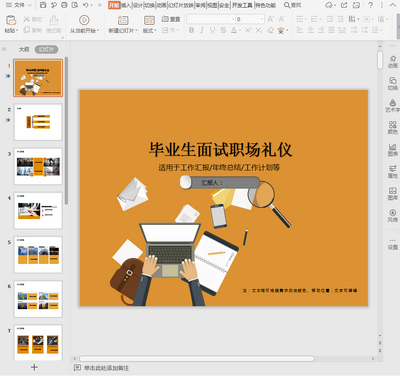Viewport: 400px width, 376px height.
Task: Collapse the slide panel with double chevron
Action: [4, 49]
